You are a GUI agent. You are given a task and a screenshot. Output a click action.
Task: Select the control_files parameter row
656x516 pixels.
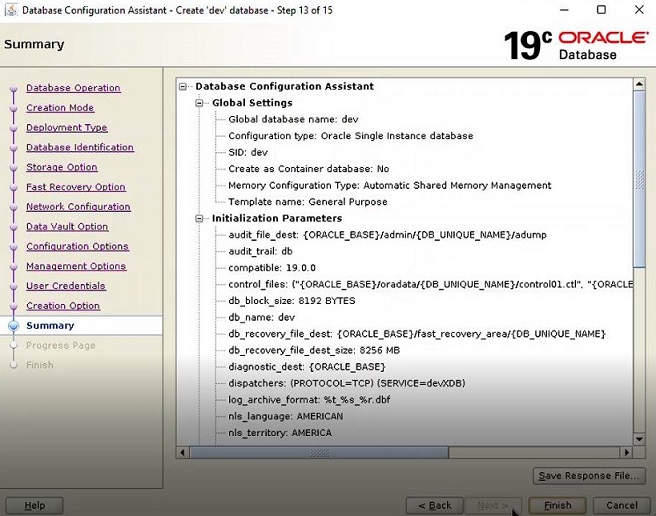[x=430, y=285]
